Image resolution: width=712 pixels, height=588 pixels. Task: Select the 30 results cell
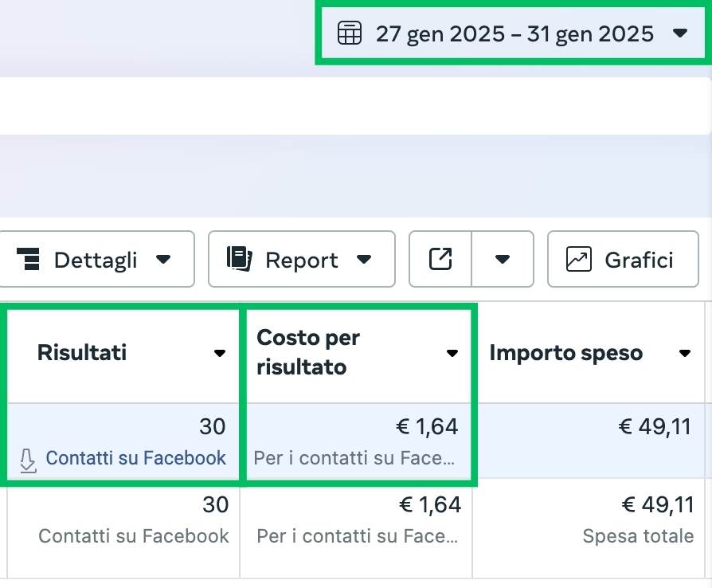pyautogui.click(x=213, y=427)
